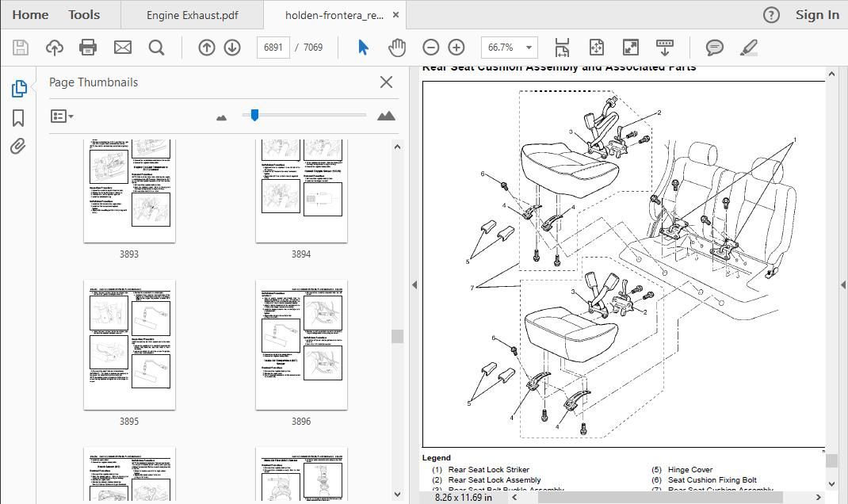Click the page number input field
The height and width of the screenshot is (504, 848).
pyautogui.click(x=273, y=48)
